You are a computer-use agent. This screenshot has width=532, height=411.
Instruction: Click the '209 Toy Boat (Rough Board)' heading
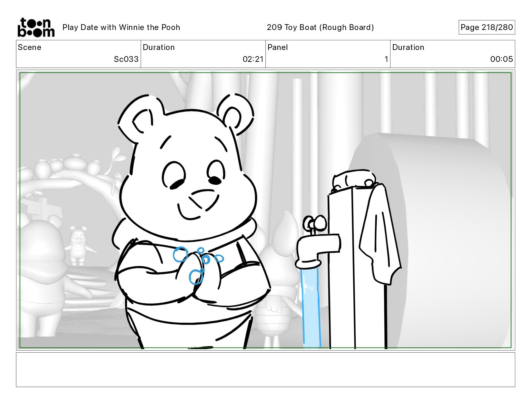(x=320, y=27)
